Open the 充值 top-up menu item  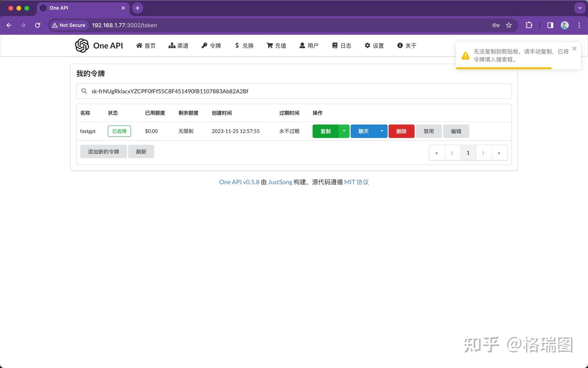[276, 46]
